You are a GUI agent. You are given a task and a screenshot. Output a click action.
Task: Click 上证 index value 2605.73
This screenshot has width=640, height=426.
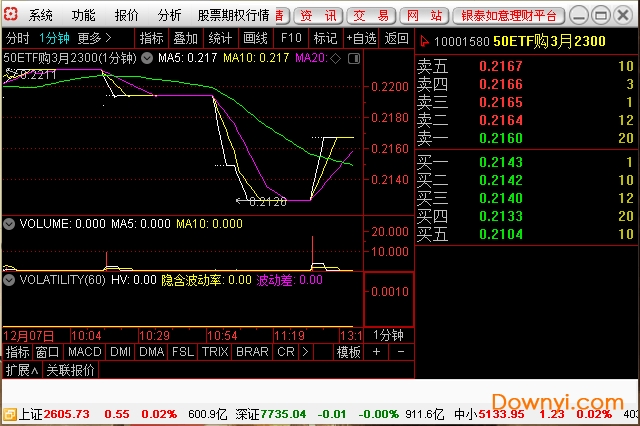tap(67, 415)
